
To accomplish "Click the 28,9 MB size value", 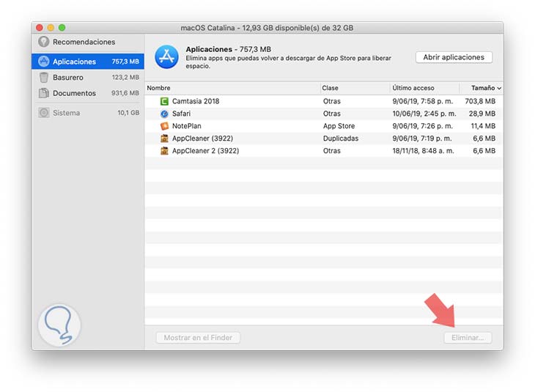I will tap(481, 114).
